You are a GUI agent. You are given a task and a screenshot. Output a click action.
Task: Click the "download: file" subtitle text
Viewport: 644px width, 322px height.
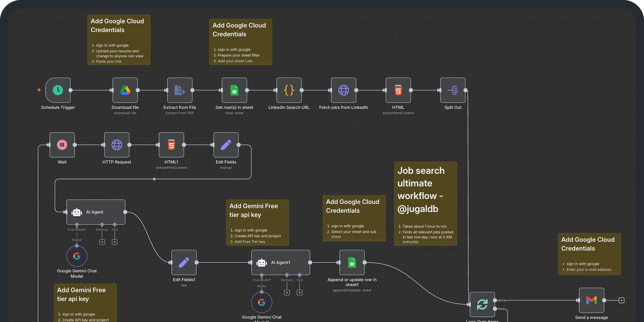125,113
